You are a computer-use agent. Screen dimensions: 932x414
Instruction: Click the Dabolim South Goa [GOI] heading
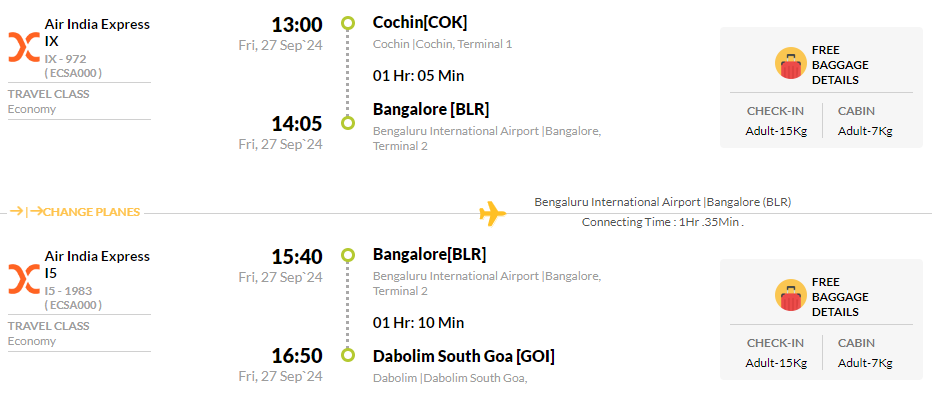click(464, 356)
